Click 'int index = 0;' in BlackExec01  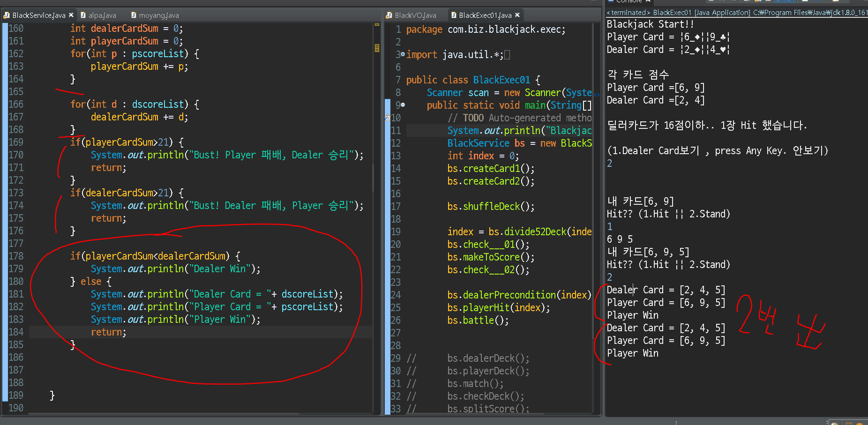483,156
